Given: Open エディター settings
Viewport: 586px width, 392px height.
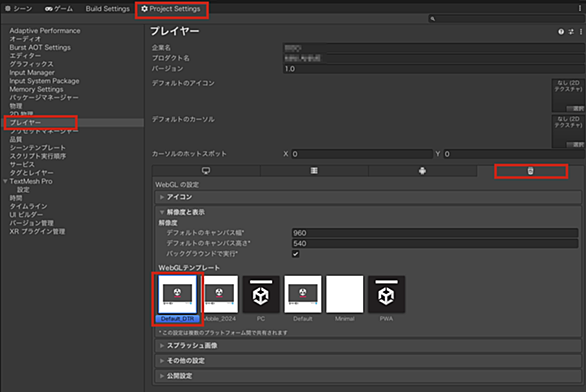Looking at the screenshot, I should point(25,56).
